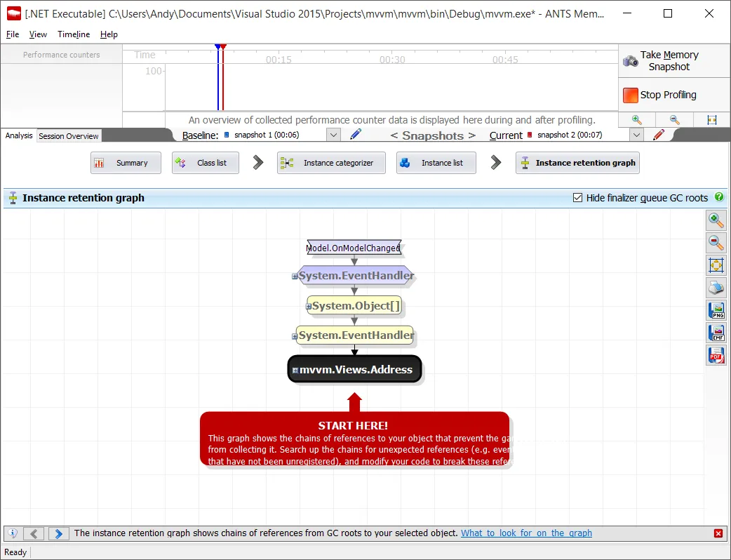Go to next hint with blue right arrow
Viewport: 731px width, 560px height.
(58, 533)
